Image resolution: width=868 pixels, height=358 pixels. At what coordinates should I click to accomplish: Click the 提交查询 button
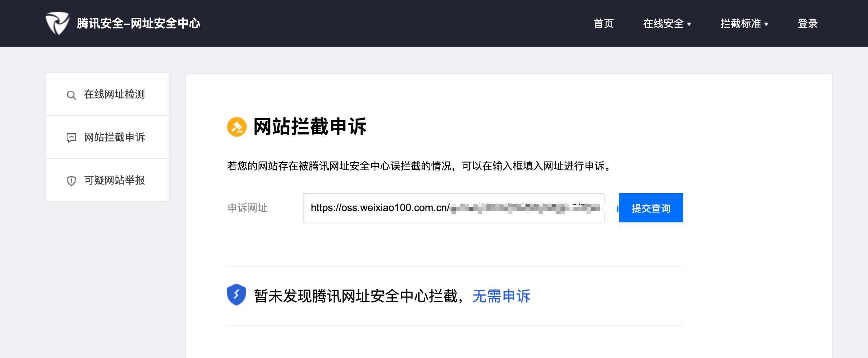pos(651,208)
